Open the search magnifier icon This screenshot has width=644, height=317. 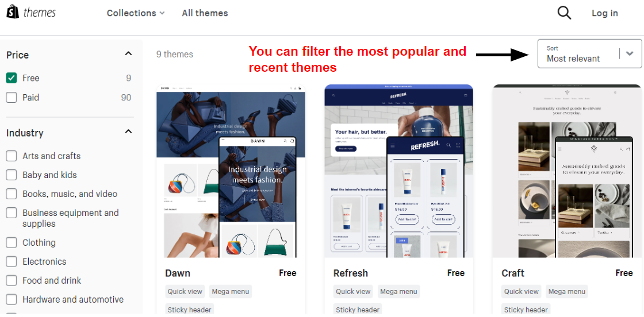coord(564,13)
